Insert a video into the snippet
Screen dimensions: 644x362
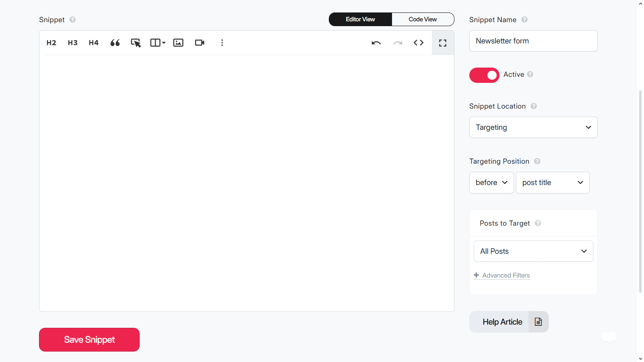coord(200,43)
